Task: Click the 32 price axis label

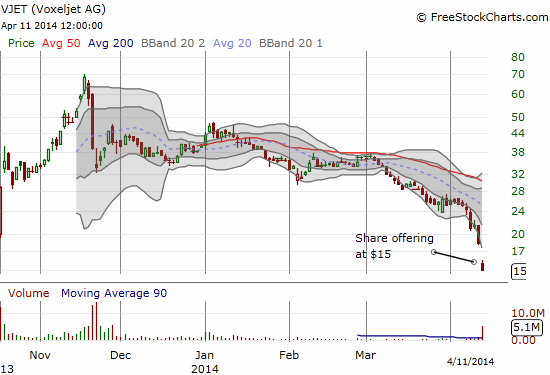Action: (x=518, y=174)
